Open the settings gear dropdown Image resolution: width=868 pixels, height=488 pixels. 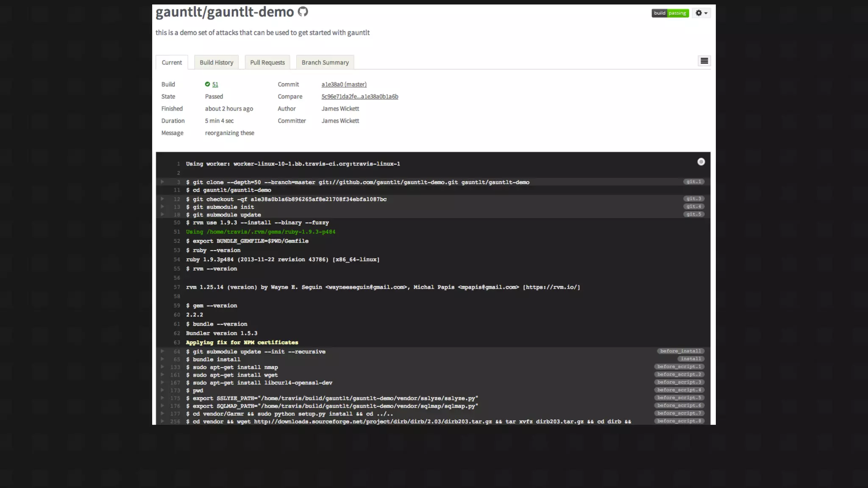[x=701, y=13]
